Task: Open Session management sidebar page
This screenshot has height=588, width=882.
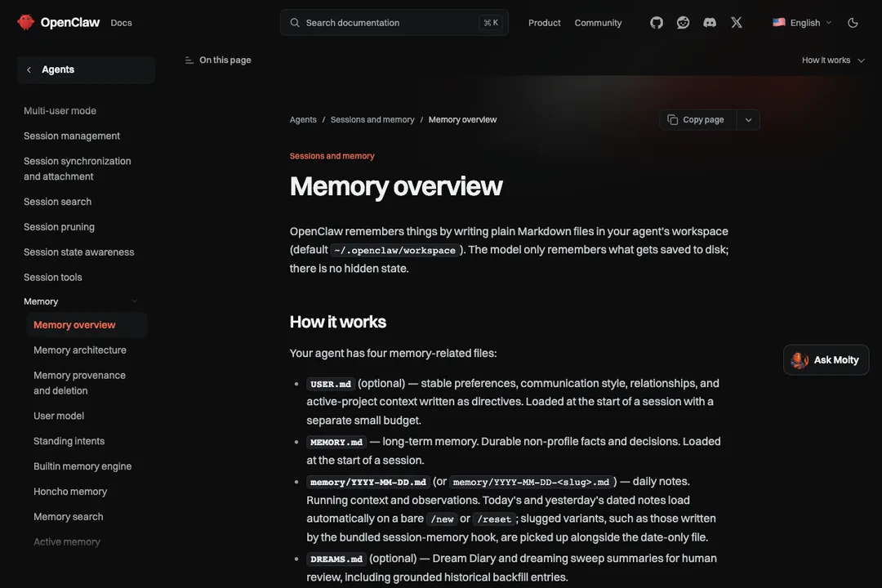Action: (x=71, y=136)
